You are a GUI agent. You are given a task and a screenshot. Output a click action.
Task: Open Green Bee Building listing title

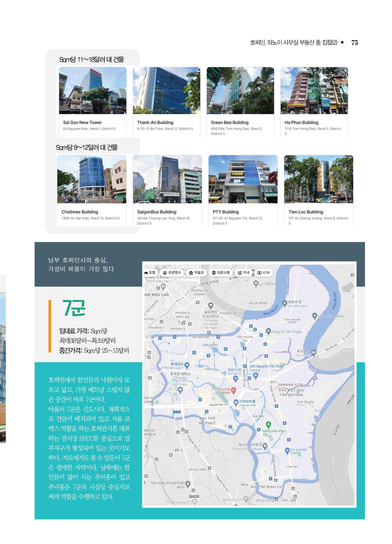[x=230, y=122]
